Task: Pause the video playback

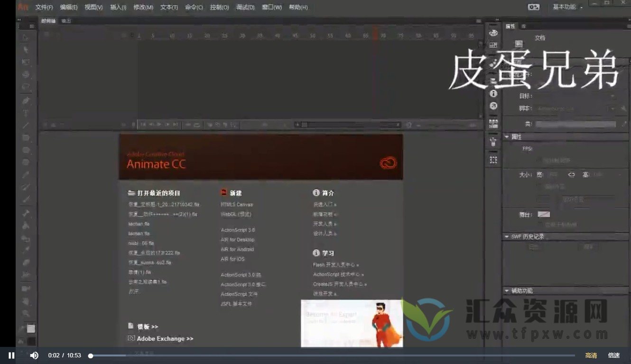Action: point(10,355)
